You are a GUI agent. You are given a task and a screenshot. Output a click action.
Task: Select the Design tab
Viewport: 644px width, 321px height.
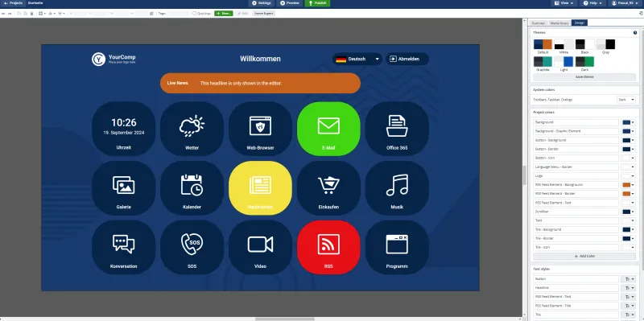tap(580, 23)
